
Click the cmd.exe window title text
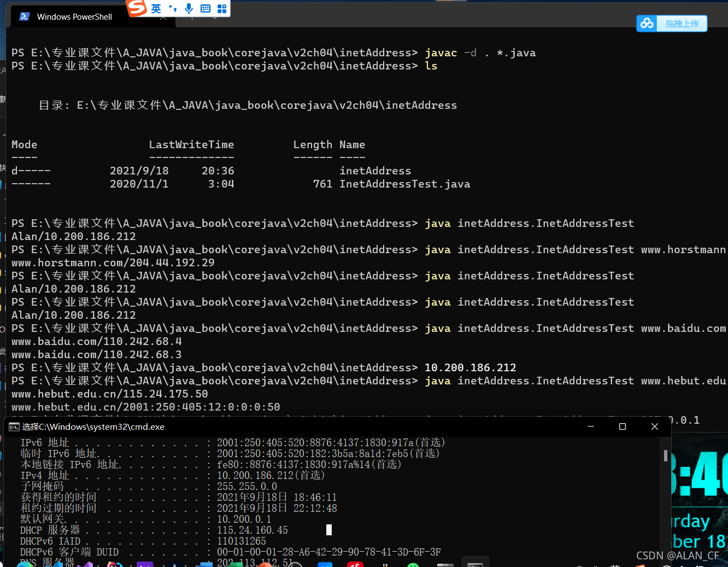93,427
